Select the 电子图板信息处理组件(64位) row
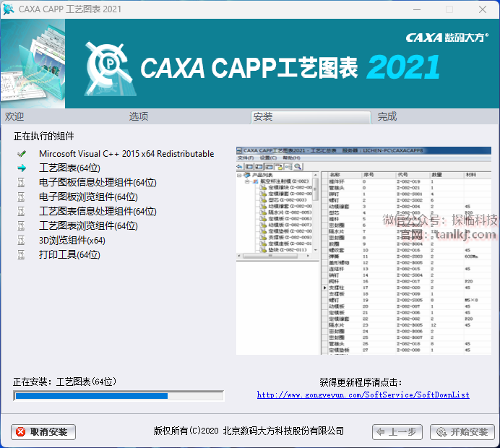Viewport: 500px width, 448px height. point(98,182)
